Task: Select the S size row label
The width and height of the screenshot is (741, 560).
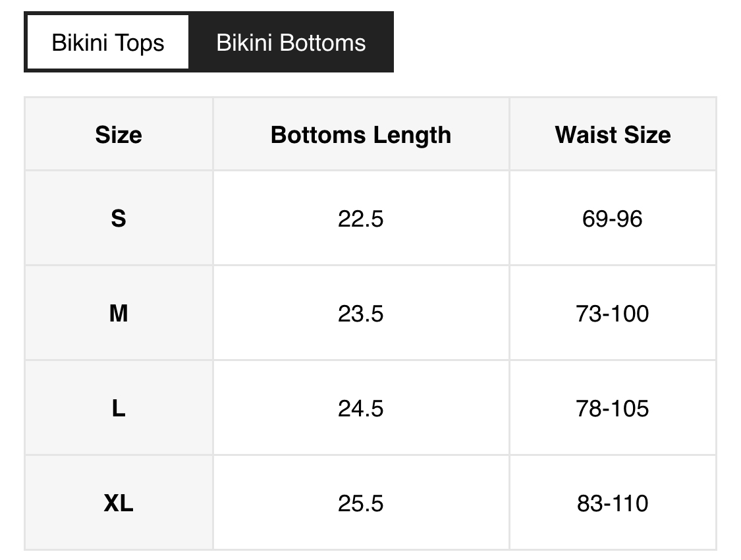Action: coord(119,218)
